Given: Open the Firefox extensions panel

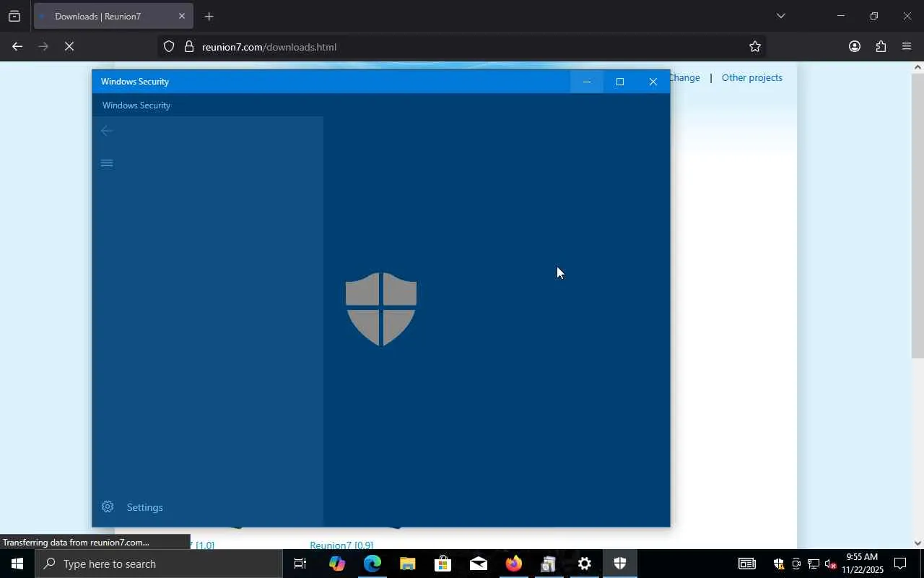Looking at the screenshot, I should point(881,46).
